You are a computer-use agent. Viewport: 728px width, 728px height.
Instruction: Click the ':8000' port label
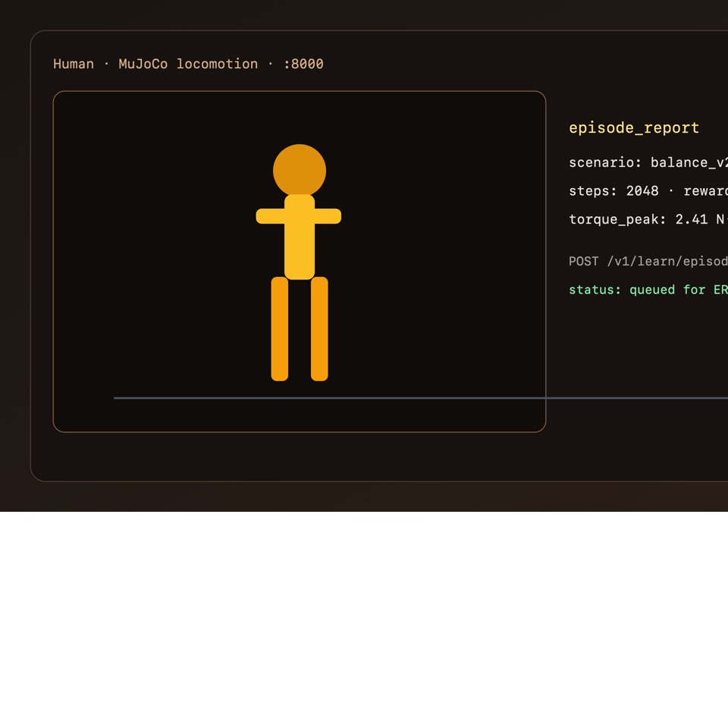pyautogui.click(x=303, y=64)
